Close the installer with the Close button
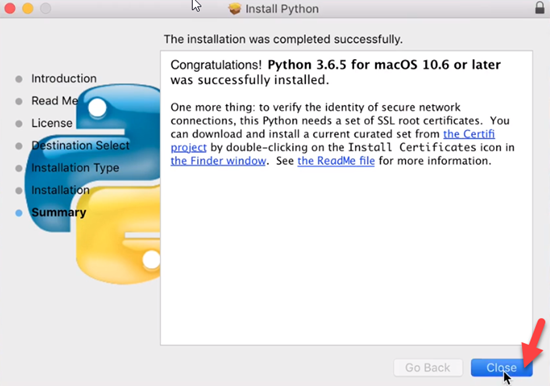 click(x=502, y=367)
